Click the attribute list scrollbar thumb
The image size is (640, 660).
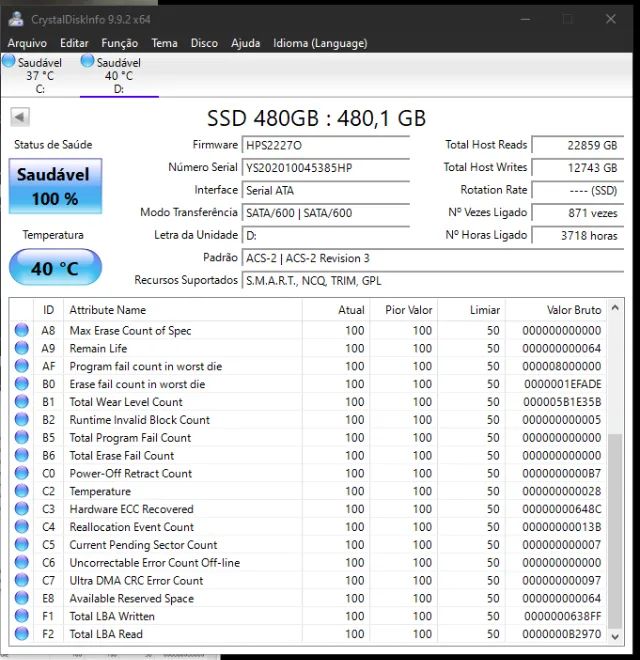click(615, 530)
